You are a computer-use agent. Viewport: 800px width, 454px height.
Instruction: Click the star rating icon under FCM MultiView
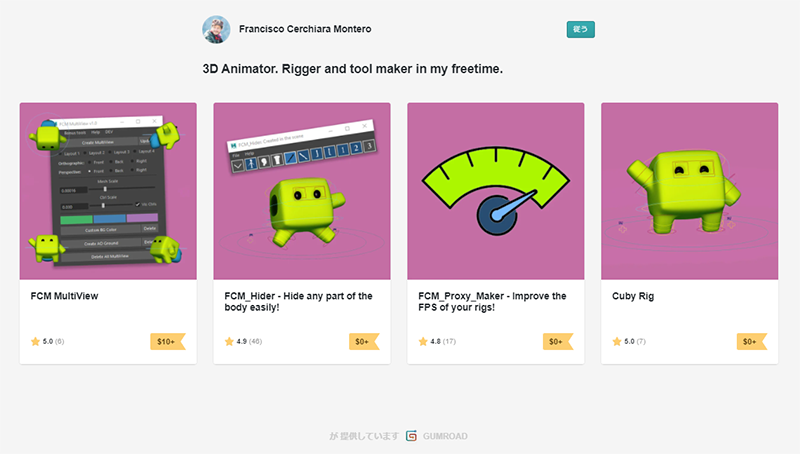tap(35, 342)
